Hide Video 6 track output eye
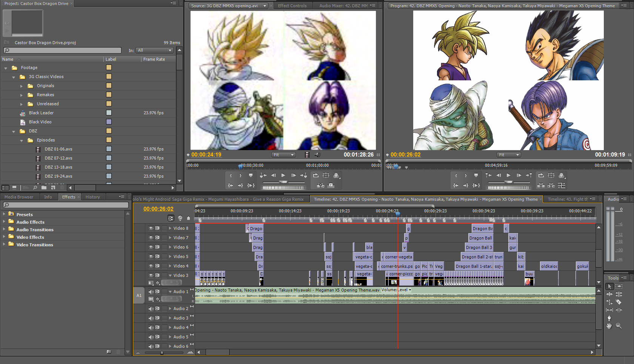 (x=151, y=247)
